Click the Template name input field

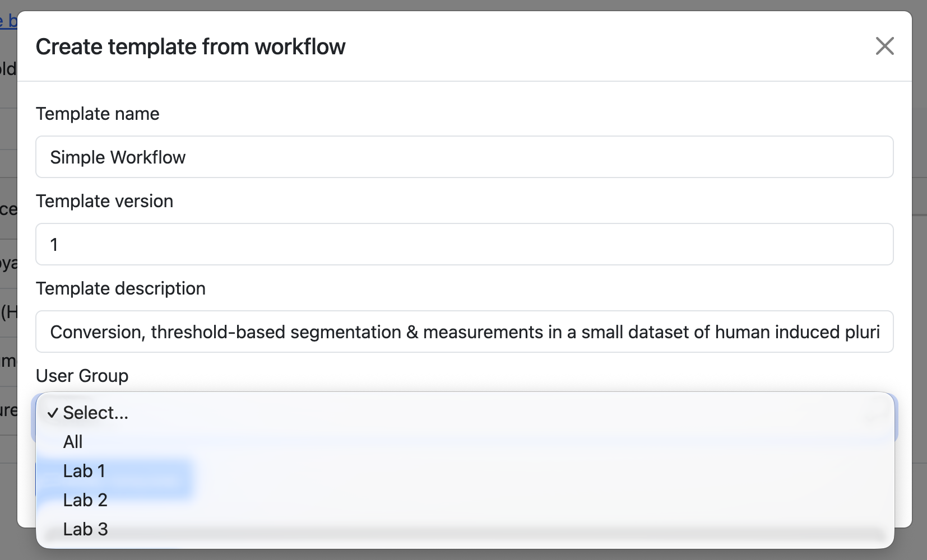coord(464,157)
